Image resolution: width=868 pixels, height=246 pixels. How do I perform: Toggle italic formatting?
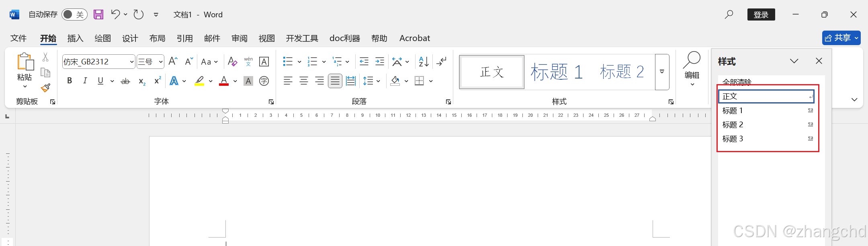click(85, 81)
